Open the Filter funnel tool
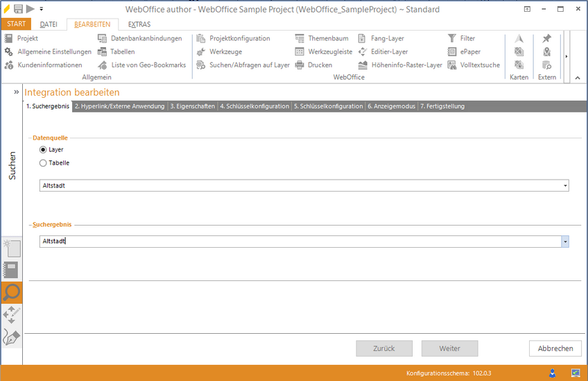This screenshot has width=588, height=381. click(452, 39)
